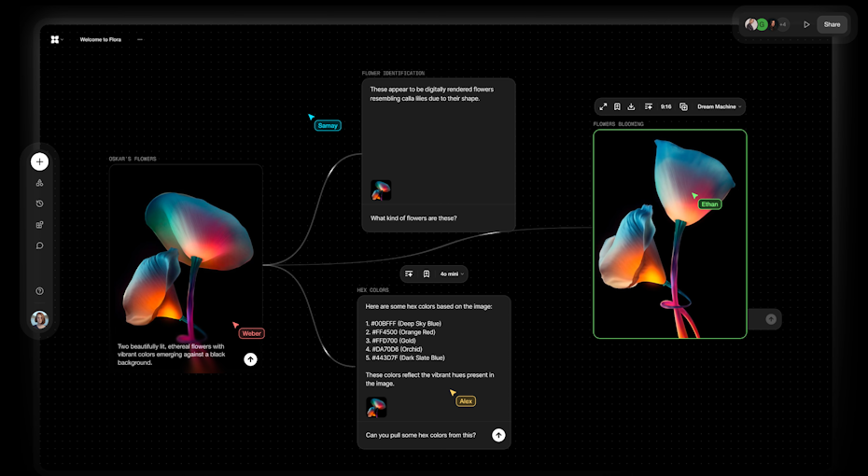
Task: Click the OSKAR'S FLOWERS node label
Action: click(x=133, y=159)
